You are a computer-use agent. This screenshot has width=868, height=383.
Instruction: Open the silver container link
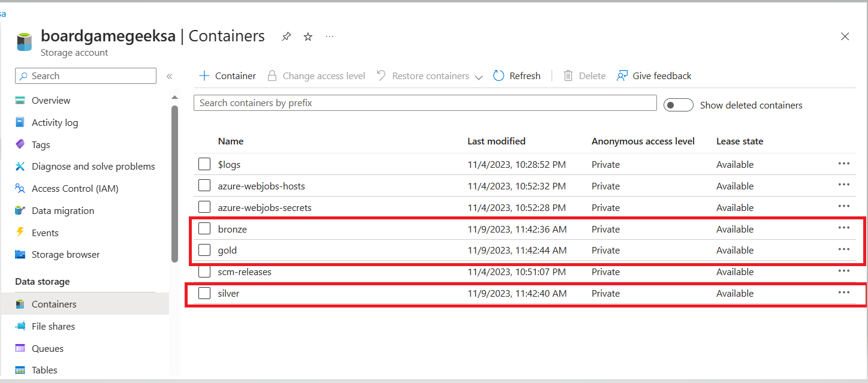[x=228, y=293]
